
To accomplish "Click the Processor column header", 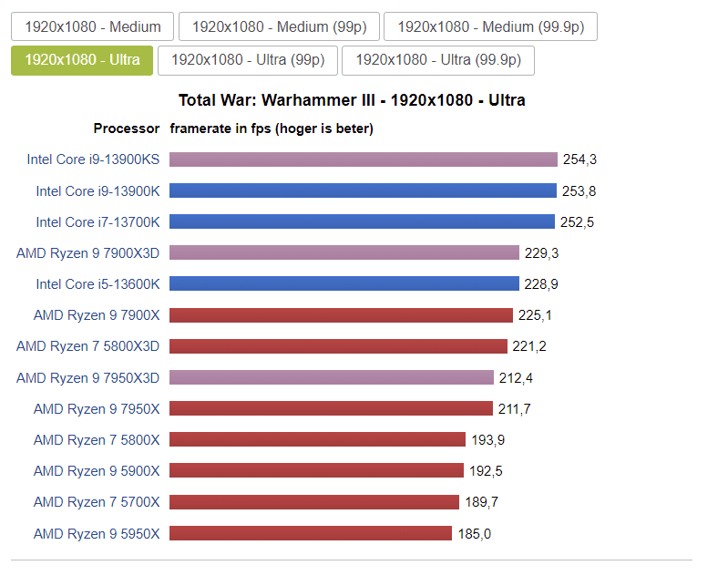I will click(127, 129).
